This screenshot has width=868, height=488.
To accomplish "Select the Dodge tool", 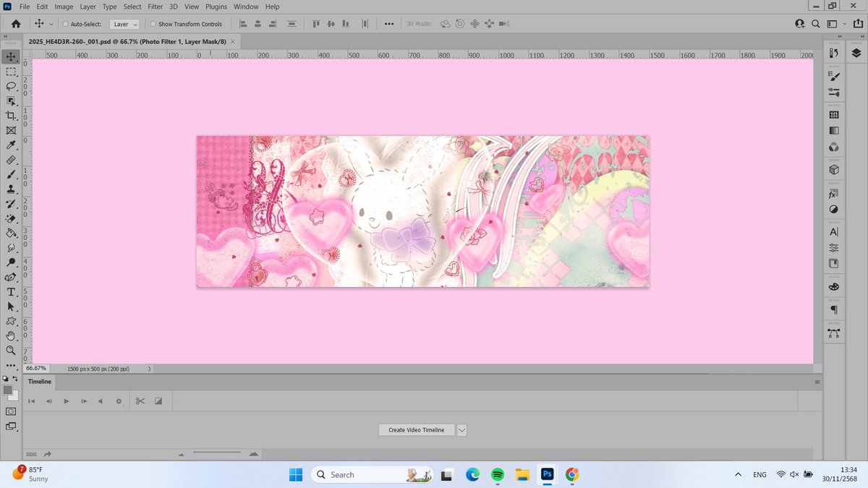I will point(11,262).
